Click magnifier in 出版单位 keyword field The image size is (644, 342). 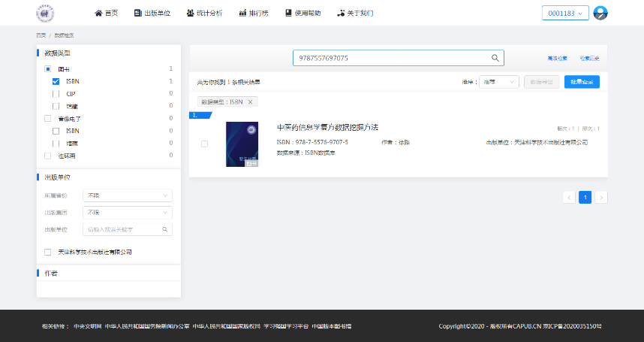pyautogui.click(x=164, y=229)
